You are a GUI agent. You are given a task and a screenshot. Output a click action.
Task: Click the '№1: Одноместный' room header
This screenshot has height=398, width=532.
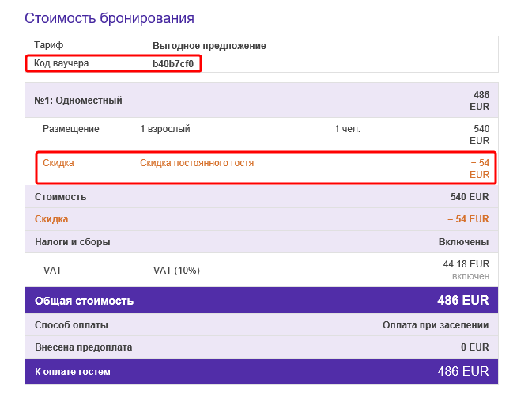pyautogui.click(x=78, y=100)
